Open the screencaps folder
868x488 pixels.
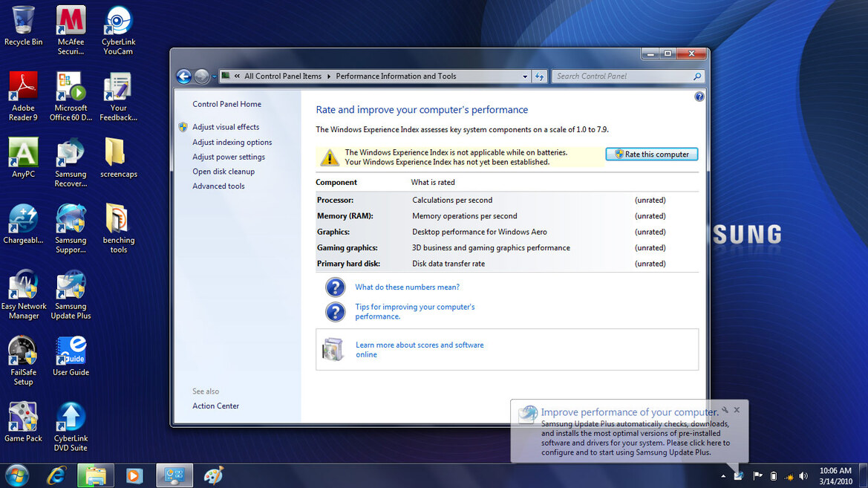[118, 157]
